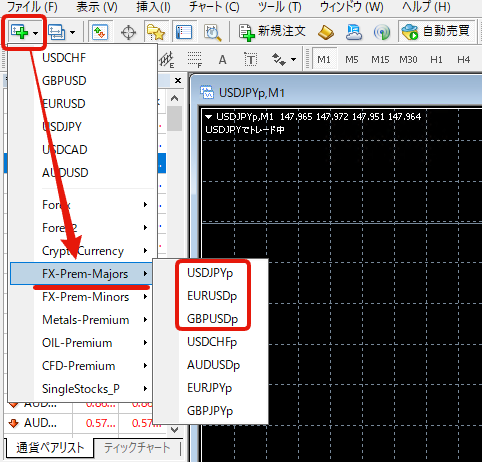Viewport: 482px width, 462px height.
Task: Select EURUSD from the chart list
Action: click(83, 104)
